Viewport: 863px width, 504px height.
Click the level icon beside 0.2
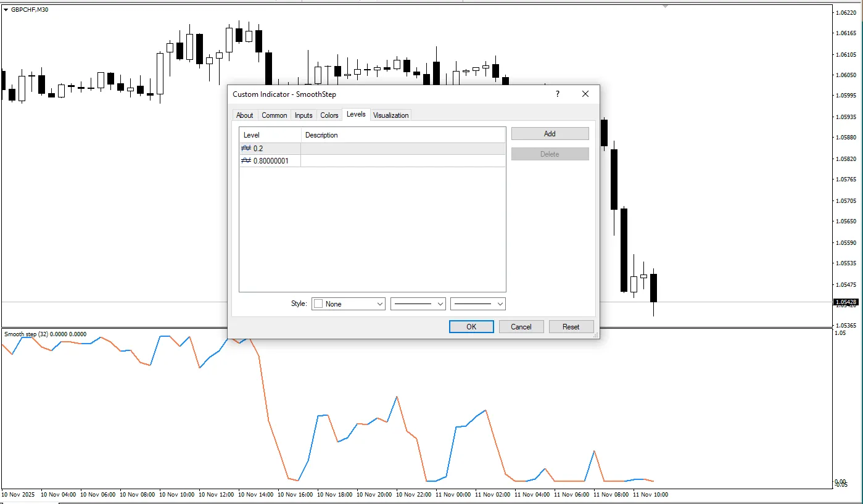click(x=246, y=149)
